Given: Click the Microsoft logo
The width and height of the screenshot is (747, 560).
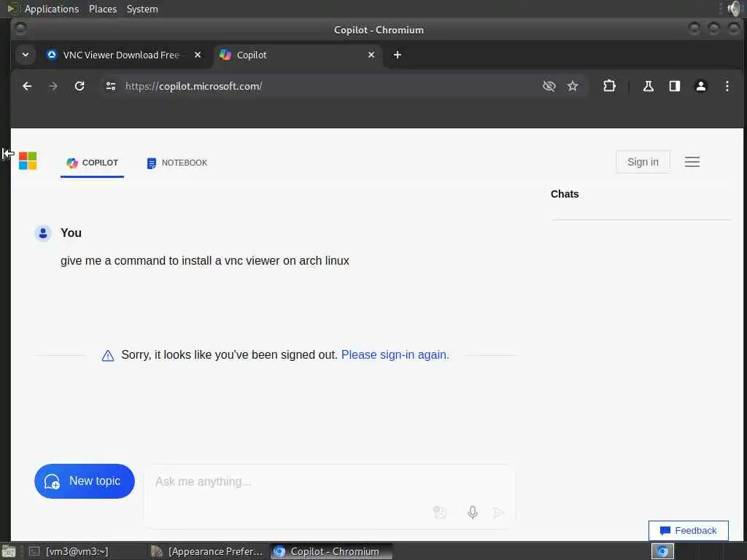Looking at the screenshot, I should click(28, 161).
